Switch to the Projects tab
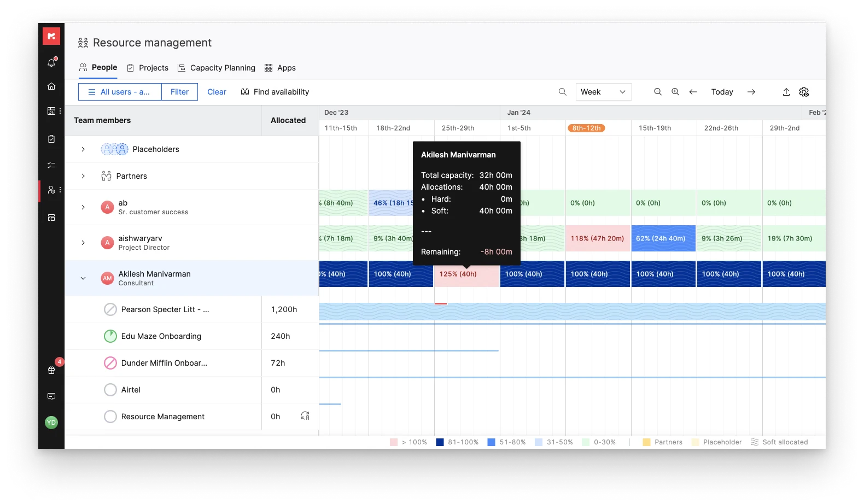This screenshot has height=504, width=864. coord(148,68)
